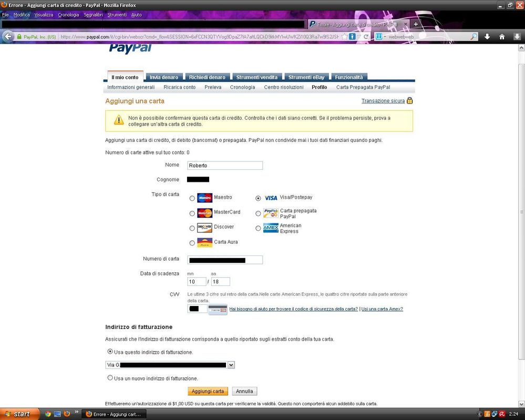Bookmark this page with the star icon
The height and width of the screenshot is (420, 525).
click(x=345, y=36)
